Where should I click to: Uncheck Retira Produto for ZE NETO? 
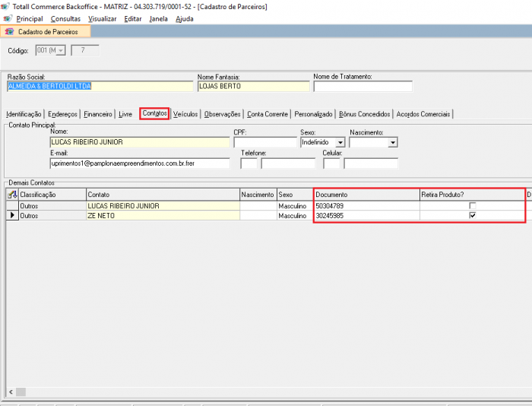pos(473,216)
